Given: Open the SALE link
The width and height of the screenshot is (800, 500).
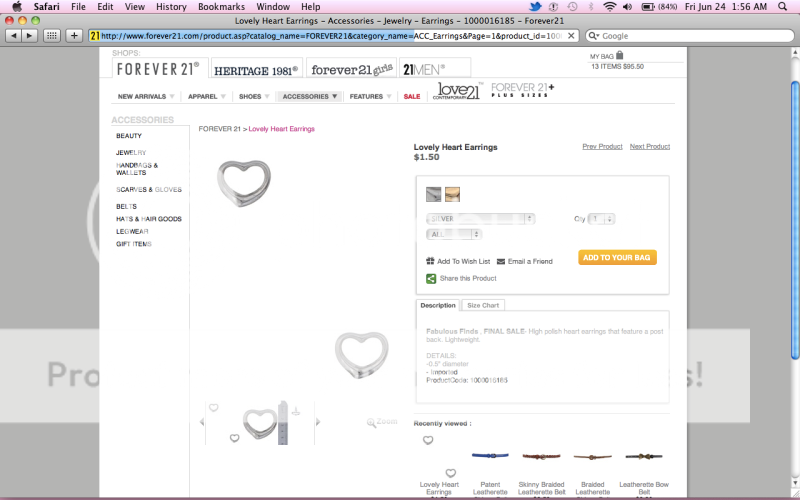Looking at the screenshot, I should click(x=412, y=96).
